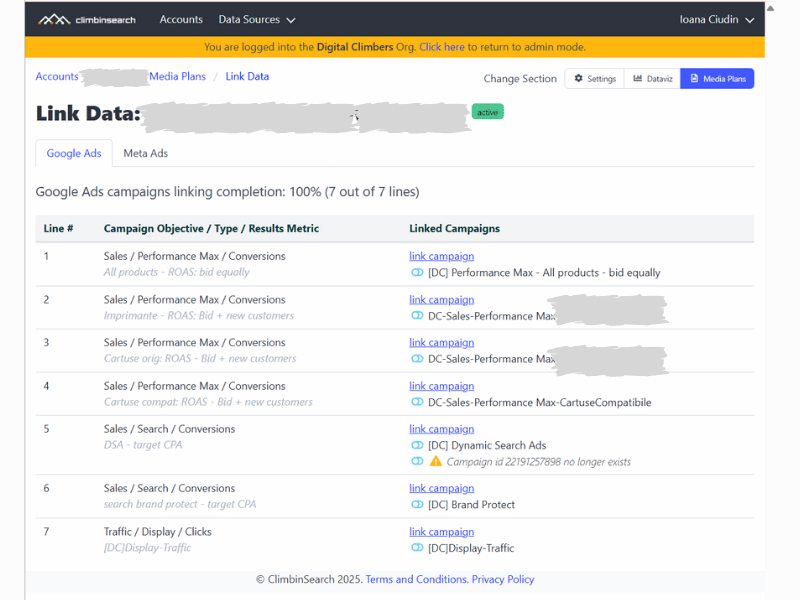
Task: Click 'All products - ROAS: bid equally' note
Action: [x=177, y=272]
